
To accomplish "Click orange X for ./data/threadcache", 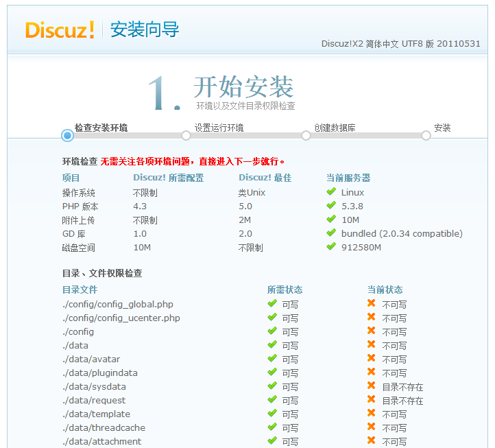I will point(372,427).
